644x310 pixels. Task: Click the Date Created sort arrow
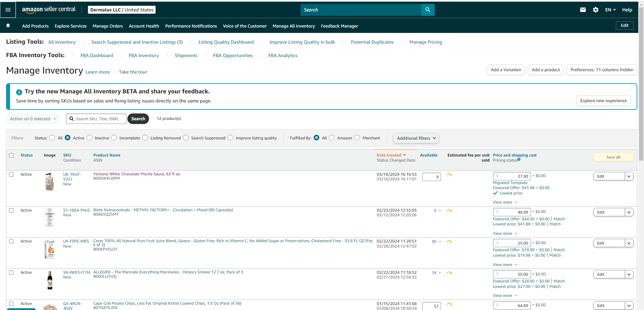tap(405, 155)
